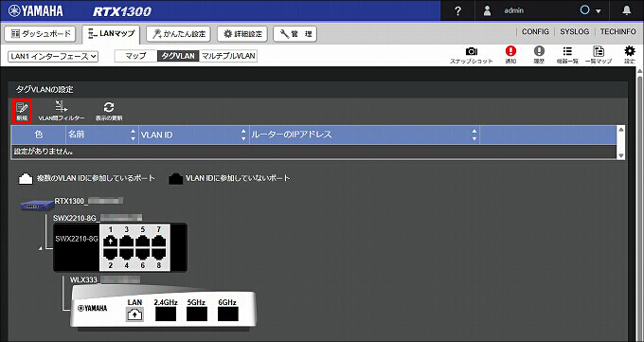Select port 5 on the SWX2210-8G switch
Screen dimensions: 644x342
pos(142,241)
